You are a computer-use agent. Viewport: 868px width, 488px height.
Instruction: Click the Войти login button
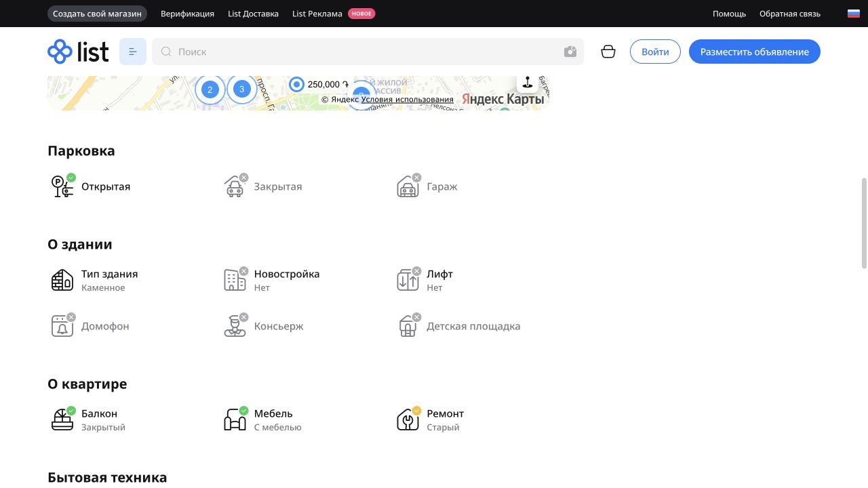coord(655,52)
